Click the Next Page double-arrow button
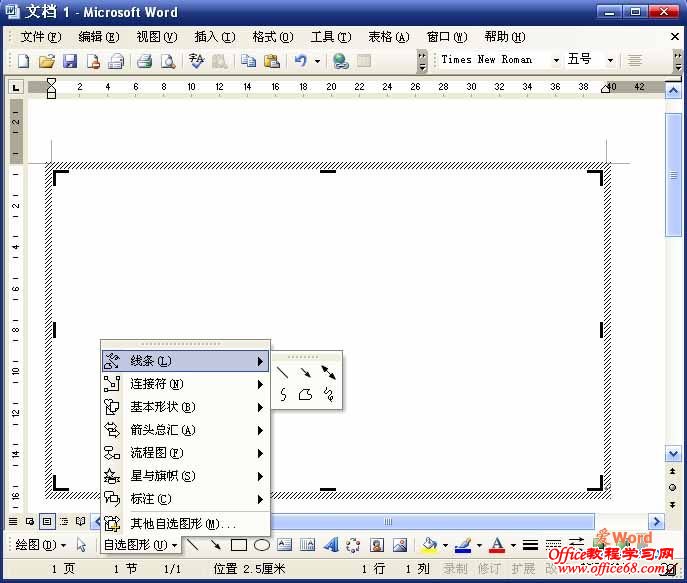 pyautogui.click(x=673, y=505)
